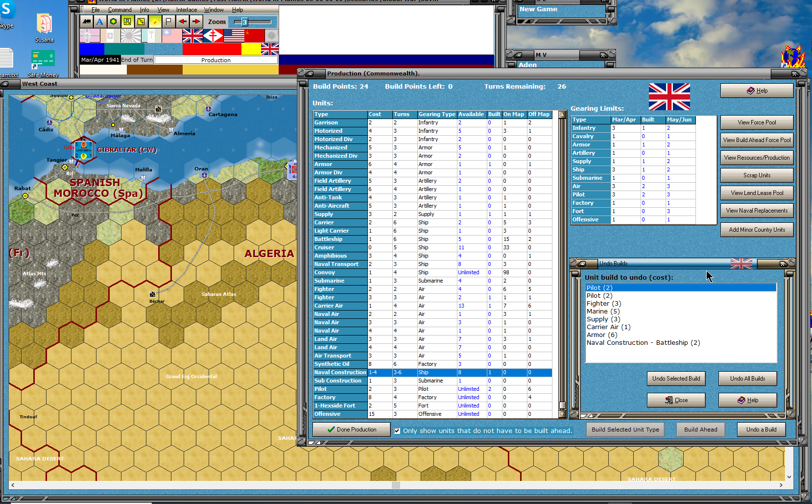This screenshot has width=812, height=504.
Task: Click the yellow 7-4 toolbar icon
Action: 141,22
